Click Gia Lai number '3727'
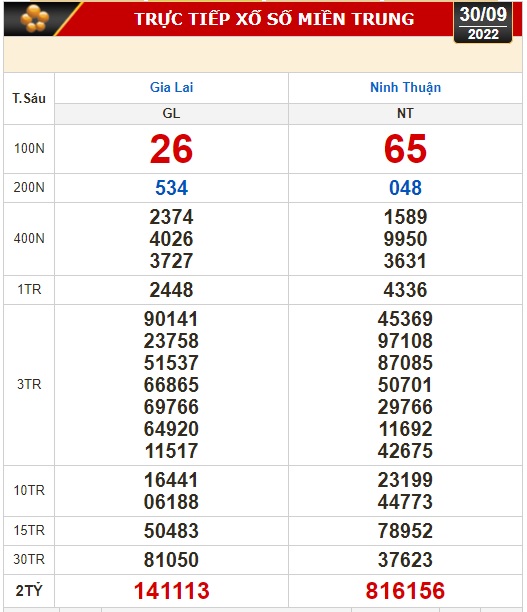Image resolution: width=527 pixels, height=612 pixels. pos(171,261)
